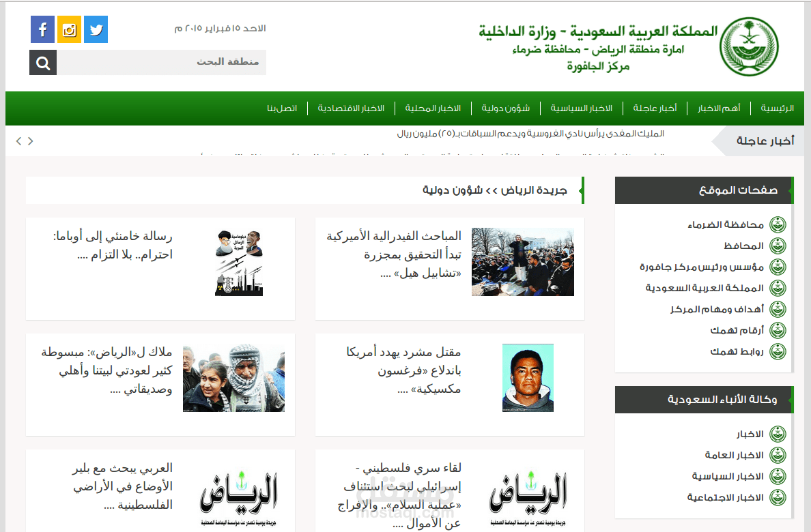The image size is (811, 532).
Task: Open the Twitter account icon
Action: coord(96,29)
